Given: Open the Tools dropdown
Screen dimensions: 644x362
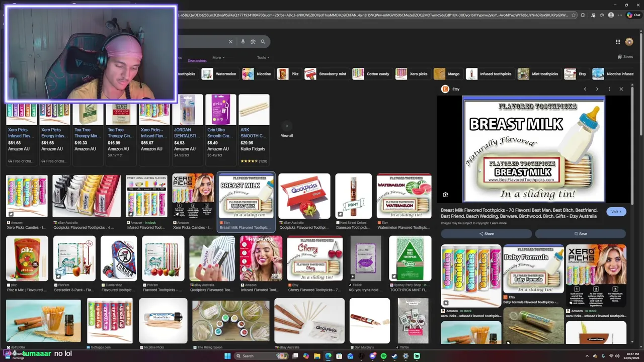Looking at the screenshot, I should 263,57.
